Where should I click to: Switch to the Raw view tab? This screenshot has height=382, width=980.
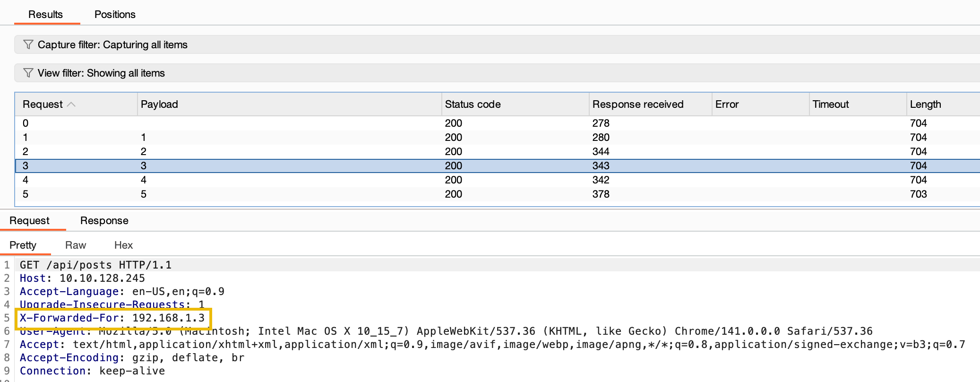76,245
